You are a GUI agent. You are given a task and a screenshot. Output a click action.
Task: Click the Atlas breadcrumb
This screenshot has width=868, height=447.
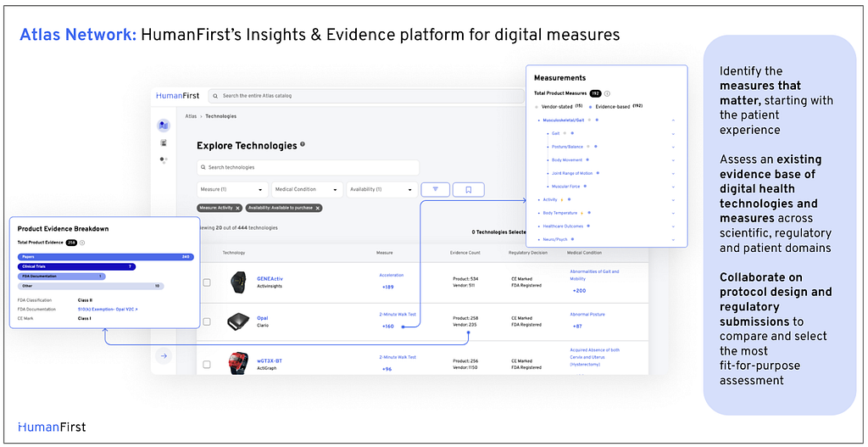pos(191,116)
